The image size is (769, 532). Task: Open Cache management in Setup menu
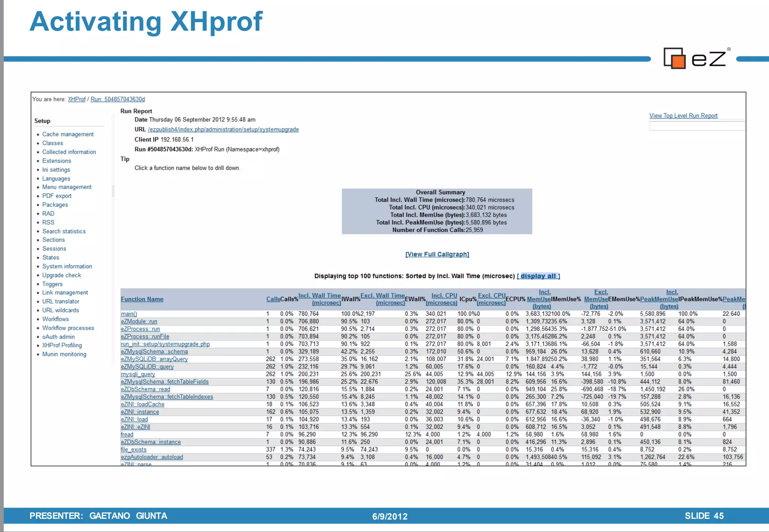[x=68, y=134]
